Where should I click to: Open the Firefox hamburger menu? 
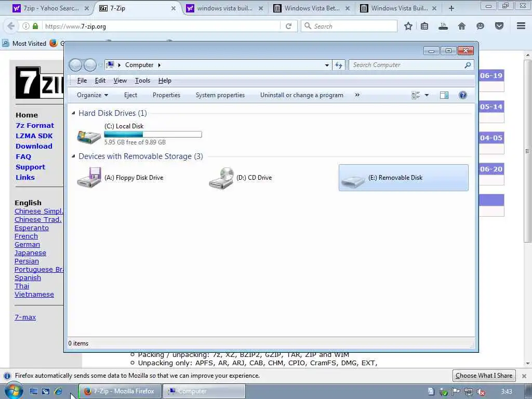pos(521,26)
